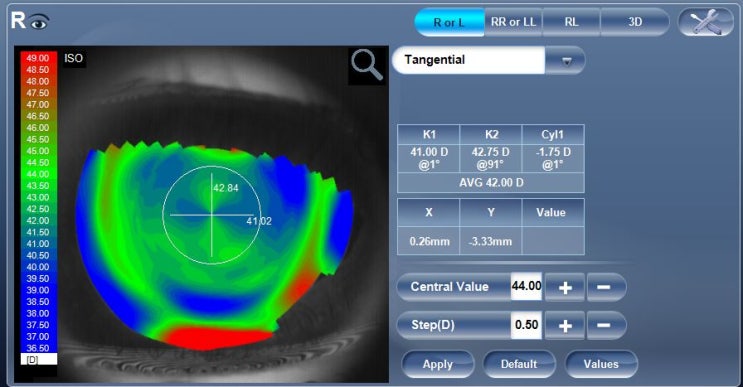This screenshot has height=387, width=743.
Task: Increase Step(D) with plus button
Action: click(565, 325)
